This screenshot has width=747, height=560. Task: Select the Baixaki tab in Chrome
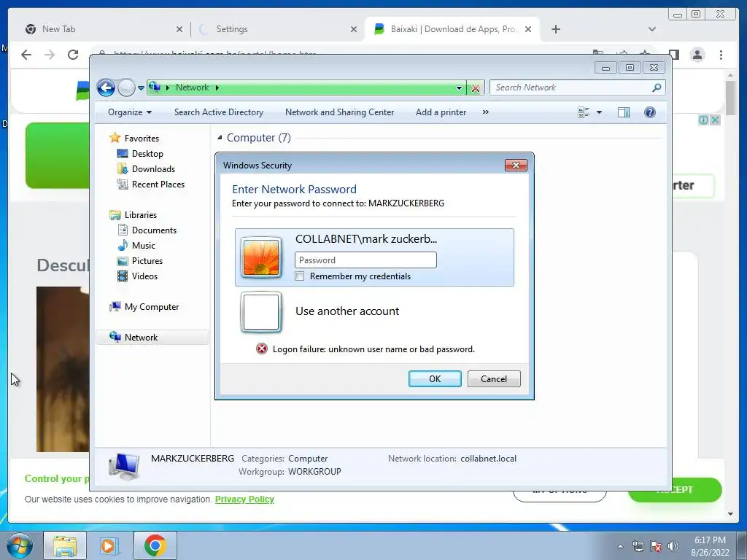(452, 29)
